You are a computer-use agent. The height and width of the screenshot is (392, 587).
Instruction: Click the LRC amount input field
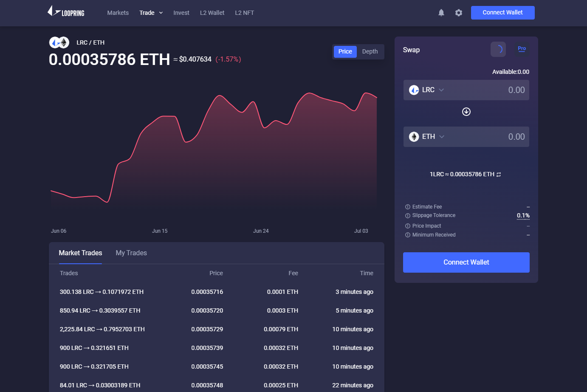(466, 90)
